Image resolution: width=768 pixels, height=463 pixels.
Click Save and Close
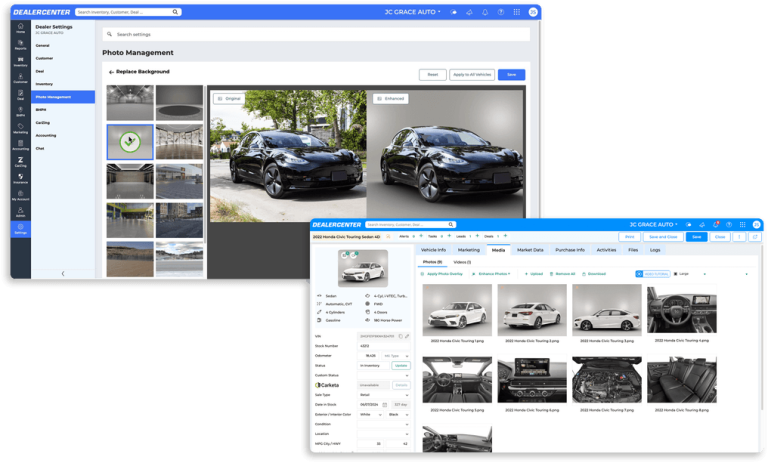[x=663, y=237]
